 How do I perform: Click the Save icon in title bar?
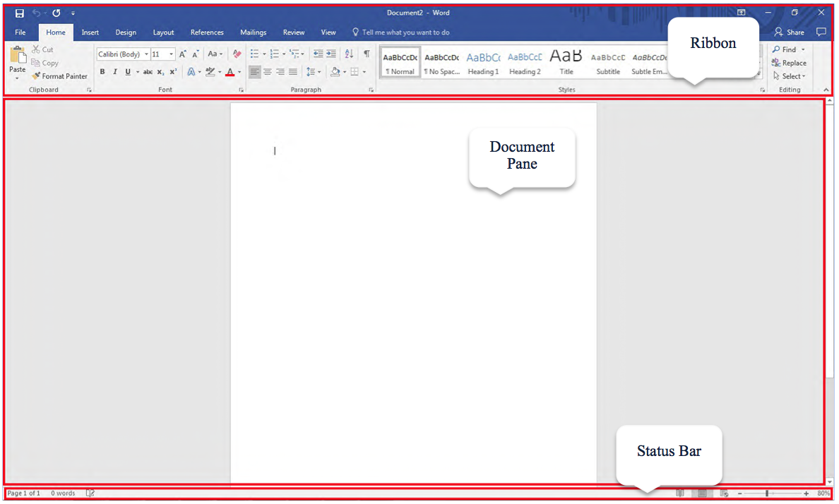point(20,13)
